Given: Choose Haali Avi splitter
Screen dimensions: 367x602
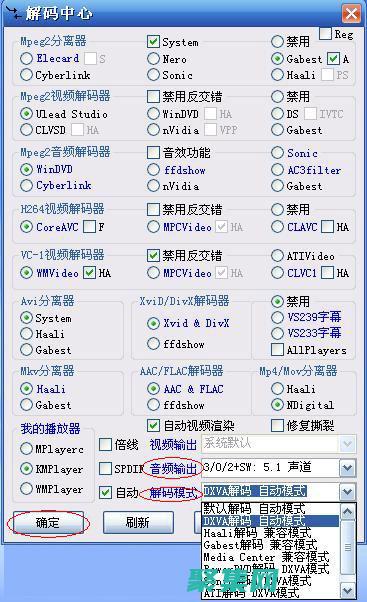Looking at the screenshot, I should (26, 334).
